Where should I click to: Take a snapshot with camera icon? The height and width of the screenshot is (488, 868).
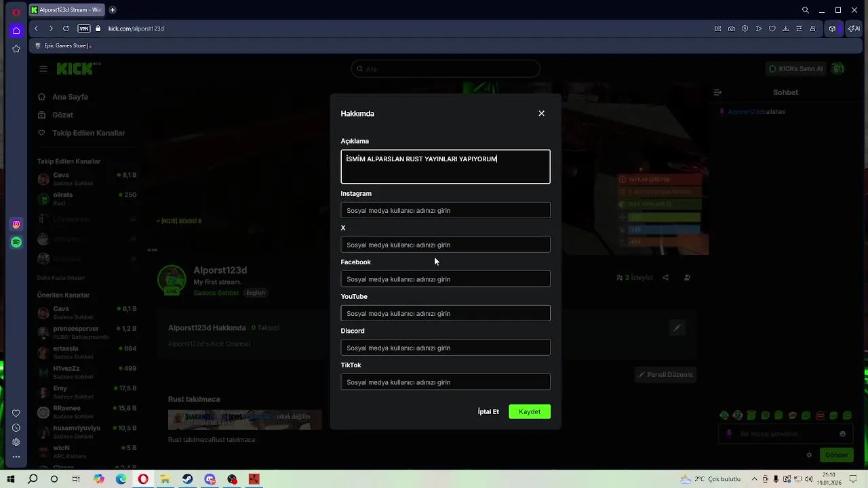point(731,28)
